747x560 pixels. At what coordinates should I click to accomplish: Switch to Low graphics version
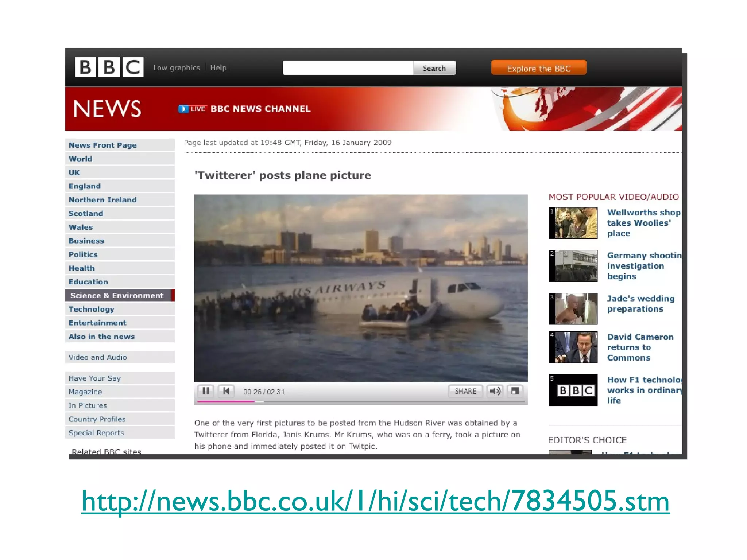(177, 68)
